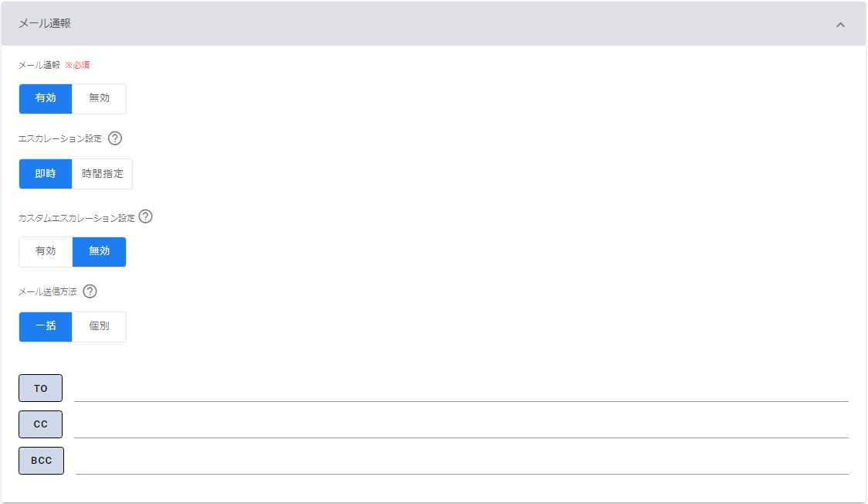Disable カスタムエスカレーション設定 with 無効
This screenshot has width=868, height=504.
(99, 251)
